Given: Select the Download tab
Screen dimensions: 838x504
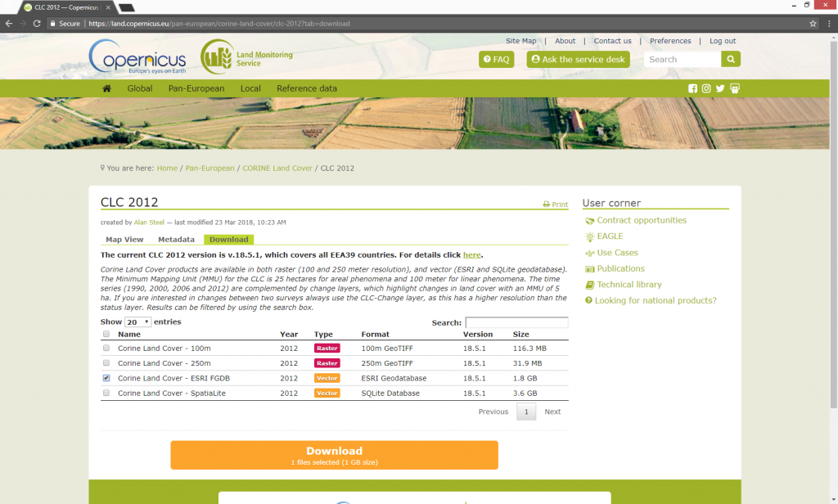Looking at the screenshot, I should (229, 240).
